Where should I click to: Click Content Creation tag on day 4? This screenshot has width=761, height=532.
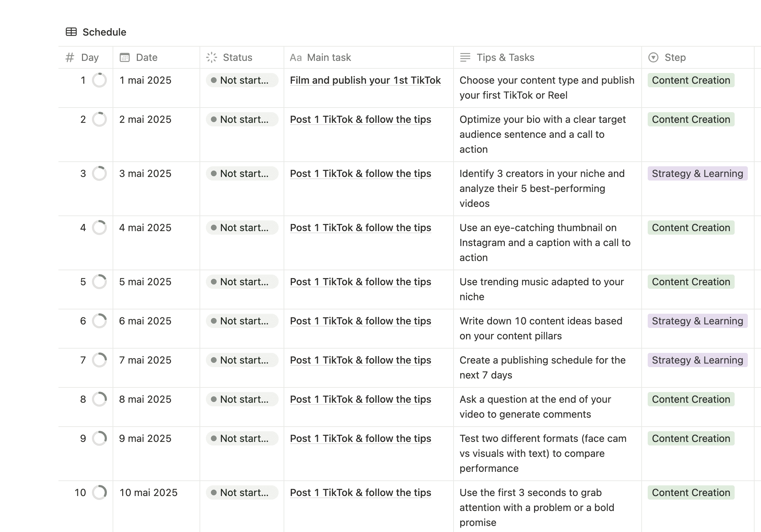691,228
